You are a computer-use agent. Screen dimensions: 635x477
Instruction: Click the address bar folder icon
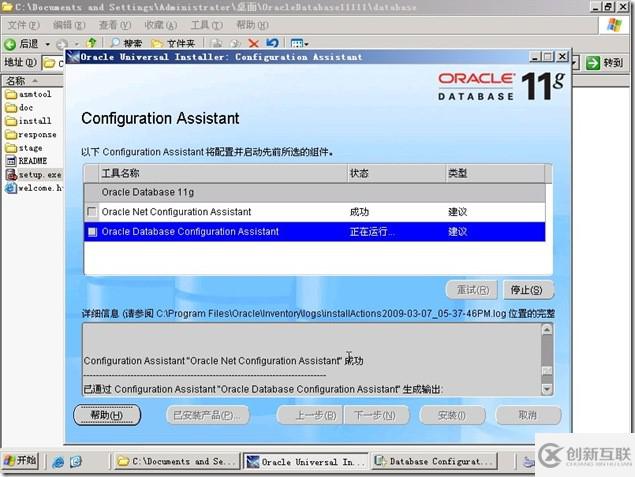pos(49,63)
